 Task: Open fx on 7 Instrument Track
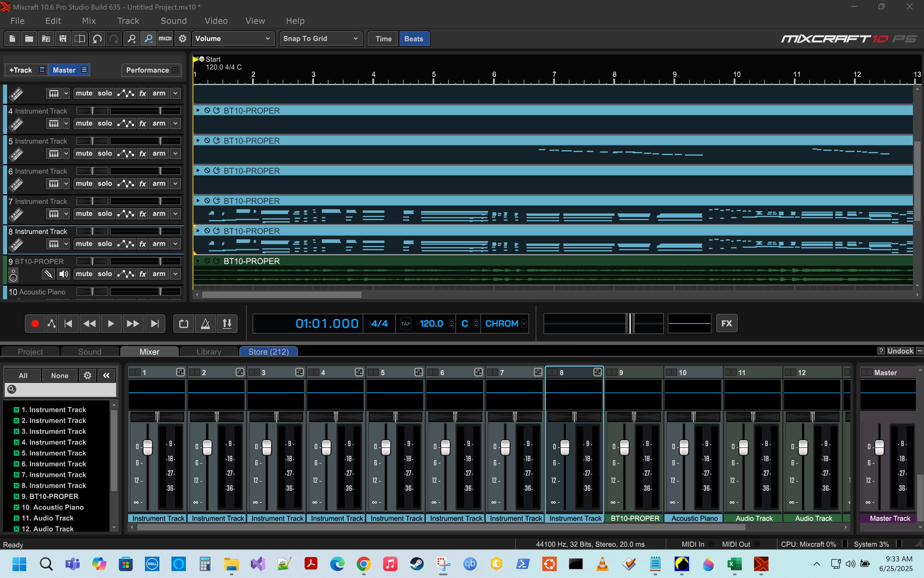[x=142, y=214]
